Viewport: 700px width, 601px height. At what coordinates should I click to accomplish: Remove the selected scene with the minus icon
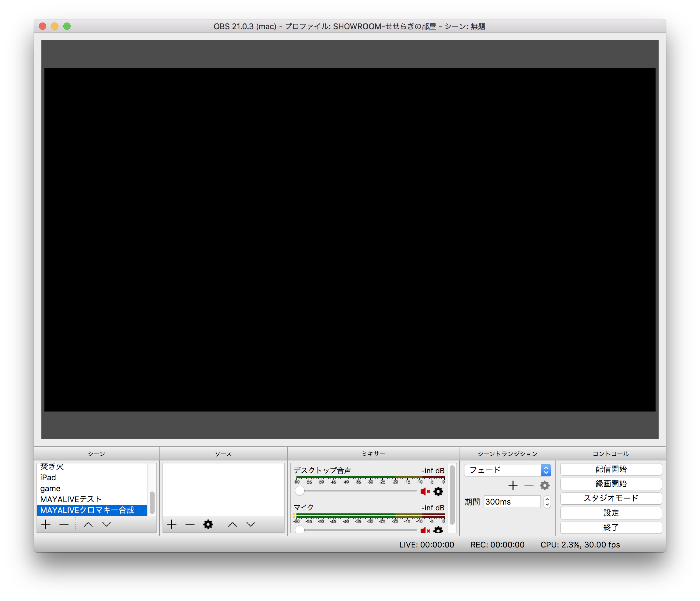[x=64, y=524]
